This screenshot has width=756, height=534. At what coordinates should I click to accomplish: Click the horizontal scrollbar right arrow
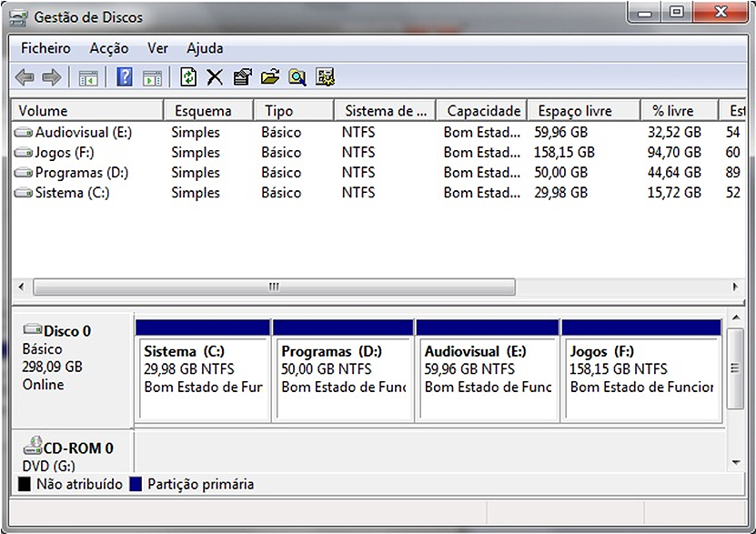[737, 287]
